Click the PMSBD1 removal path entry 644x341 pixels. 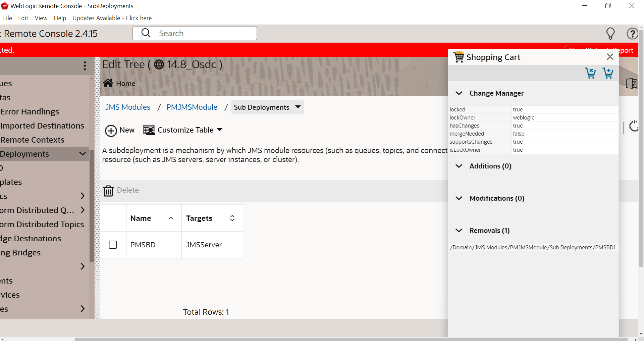click(533, 247)
